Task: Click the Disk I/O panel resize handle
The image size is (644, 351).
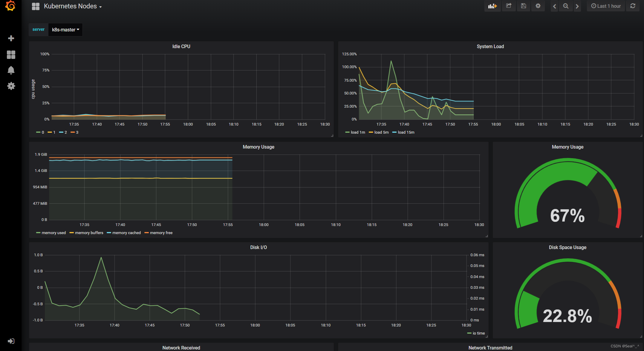Action: (487, 337)
